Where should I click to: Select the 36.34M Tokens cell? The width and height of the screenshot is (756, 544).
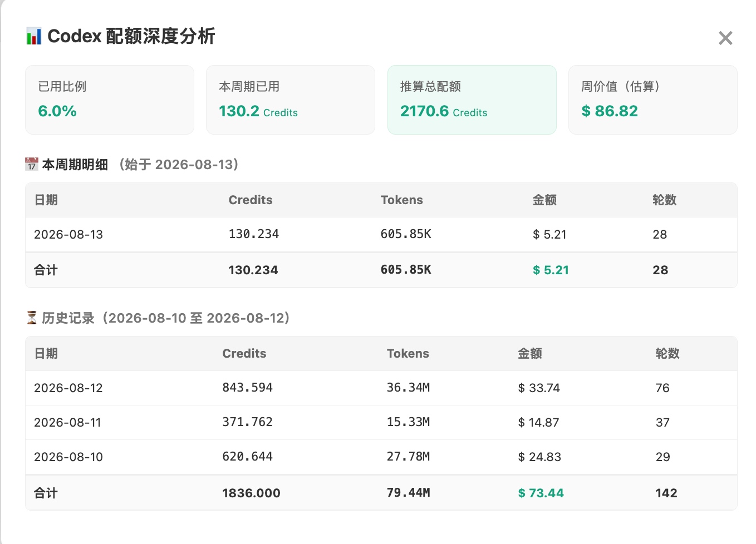pyautogui.click(x=409, y=388)
